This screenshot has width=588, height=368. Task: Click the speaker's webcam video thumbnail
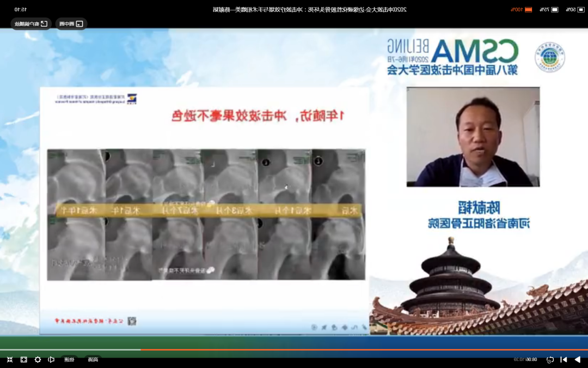click(x=473, y=137)
